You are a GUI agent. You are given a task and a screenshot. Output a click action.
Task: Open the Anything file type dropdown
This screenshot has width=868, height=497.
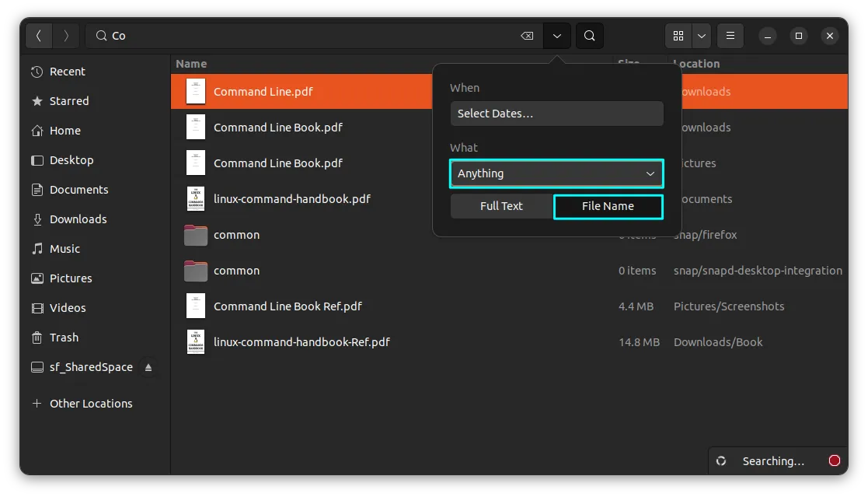[x=556, y=173]
